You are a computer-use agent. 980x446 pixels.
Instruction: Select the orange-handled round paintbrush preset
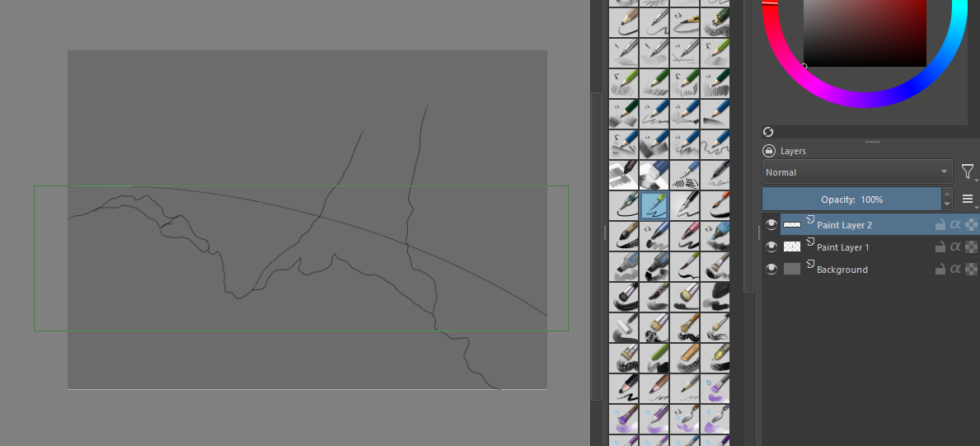(x=715, y=206)
